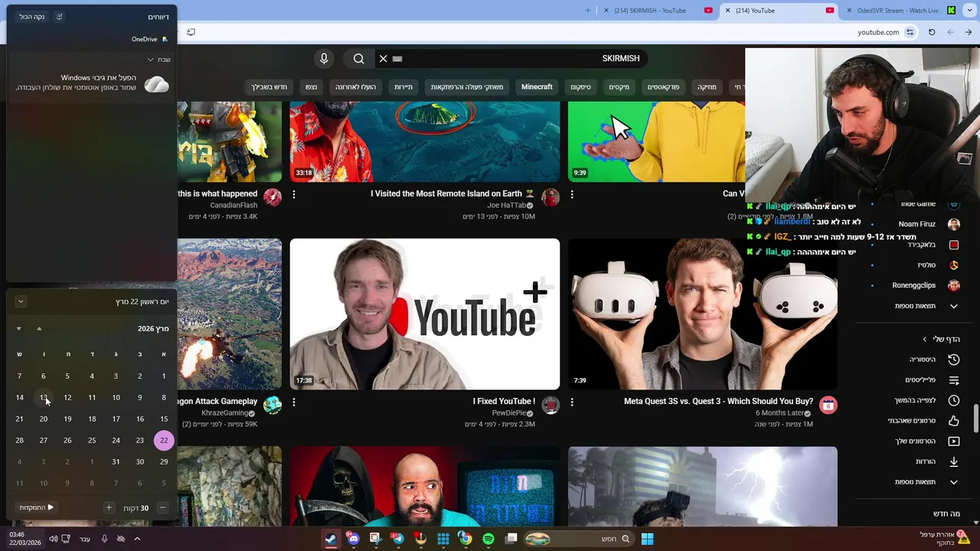Open Telegram from the taskbar
Screen dimensions: 980x551
[x=397, y=539]
